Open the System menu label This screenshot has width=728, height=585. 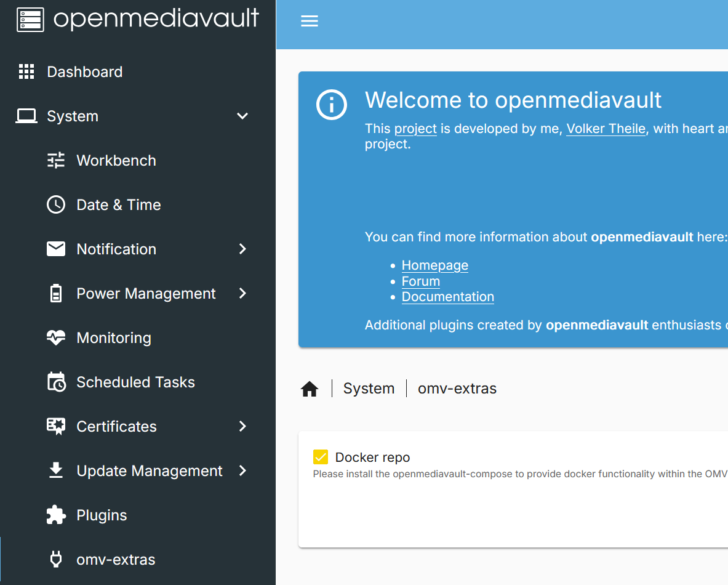click(73, 116)
